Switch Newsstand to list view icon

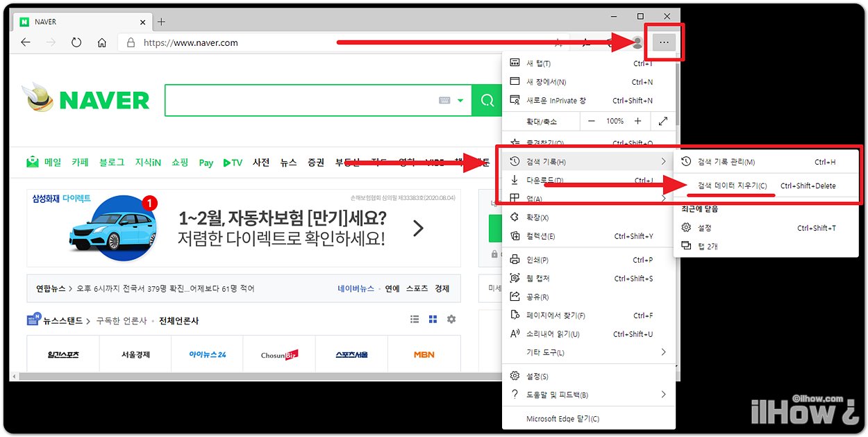point(415,320)
